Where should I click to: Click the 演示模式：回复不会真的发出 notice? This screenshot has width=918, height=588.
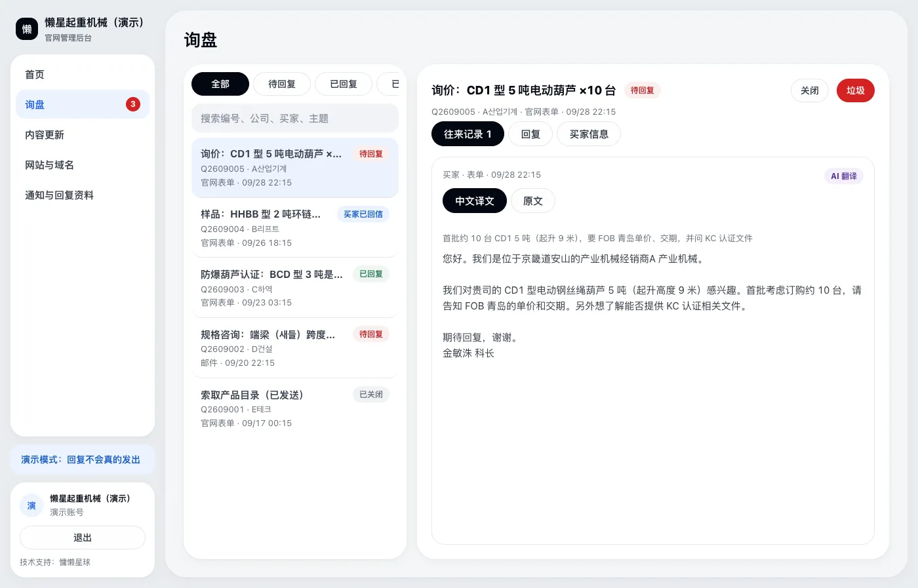83,460
